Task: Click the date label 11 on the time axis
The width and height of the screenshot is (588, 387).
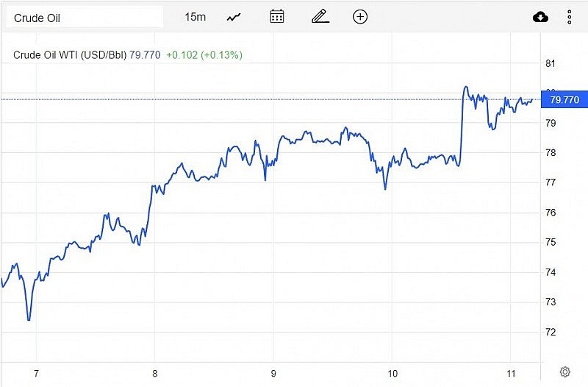Action: tap(511, 373)
